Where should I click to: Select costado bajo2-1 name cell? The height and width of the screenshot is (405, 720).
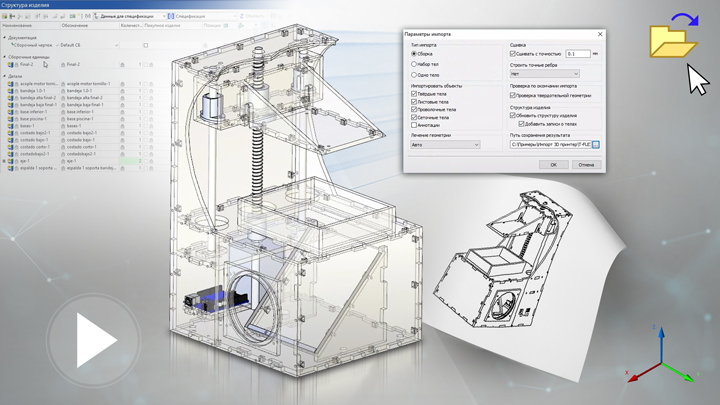(x=35, y=133)
